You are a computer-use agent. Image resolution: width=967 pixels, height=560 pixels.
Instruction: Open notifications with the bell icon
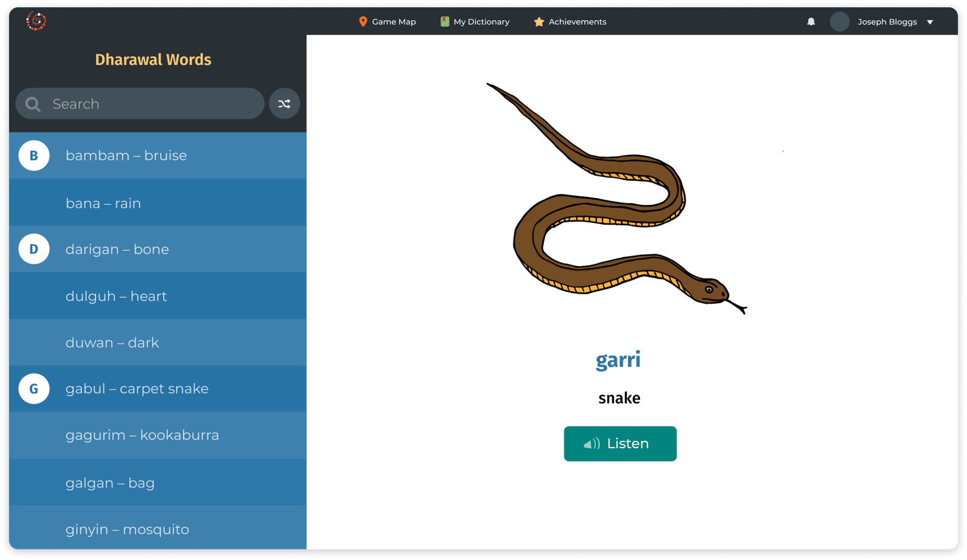[811, 22]
